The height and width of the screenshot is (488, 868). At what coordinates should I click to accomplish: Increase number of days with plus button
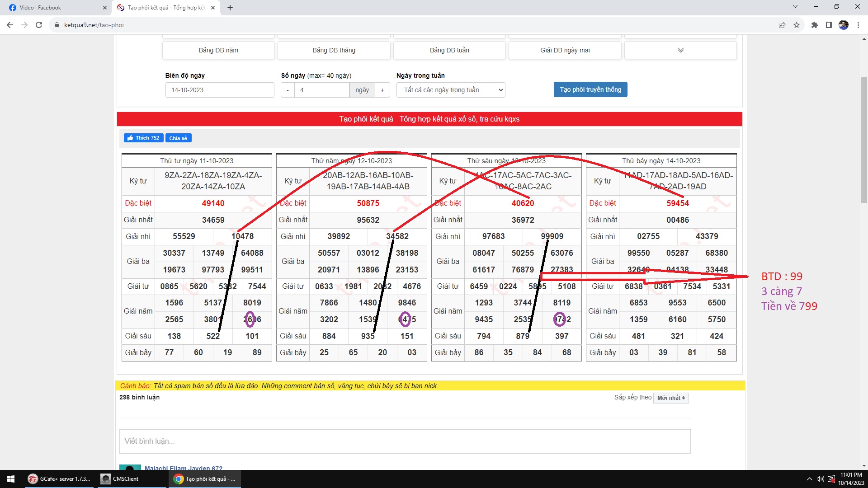(x=382, y=90)
